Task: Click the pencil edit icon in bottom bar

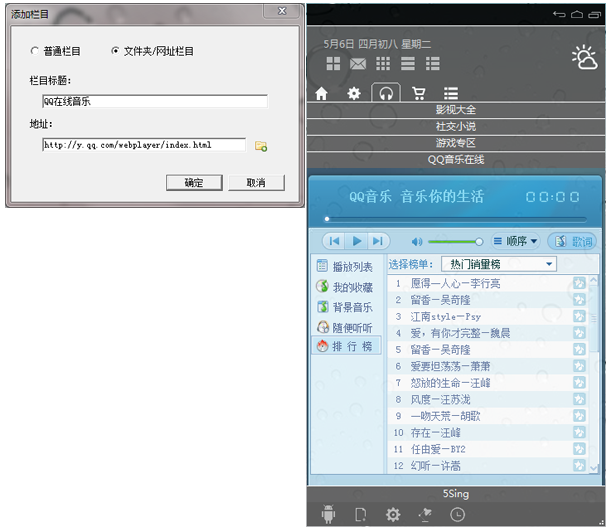Action: pyautogui.click(x=425, y=514)
